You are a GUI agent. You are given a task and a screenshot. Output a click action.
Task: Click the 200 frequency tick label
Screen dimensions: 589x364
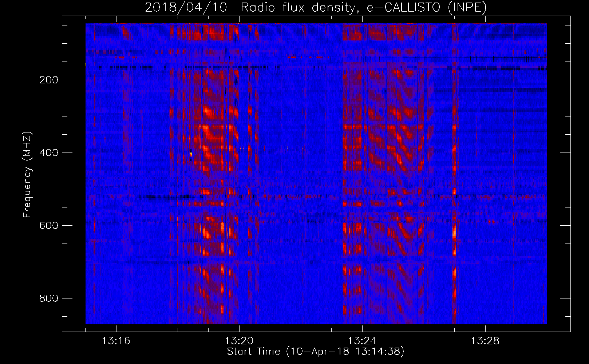(49, 80)
